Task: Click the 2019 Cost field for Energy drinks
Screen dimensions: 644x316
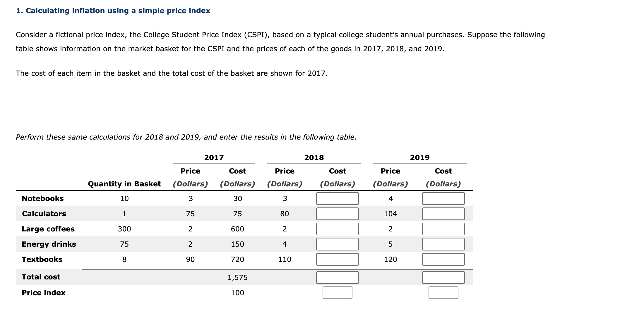Action: (443, 244)
